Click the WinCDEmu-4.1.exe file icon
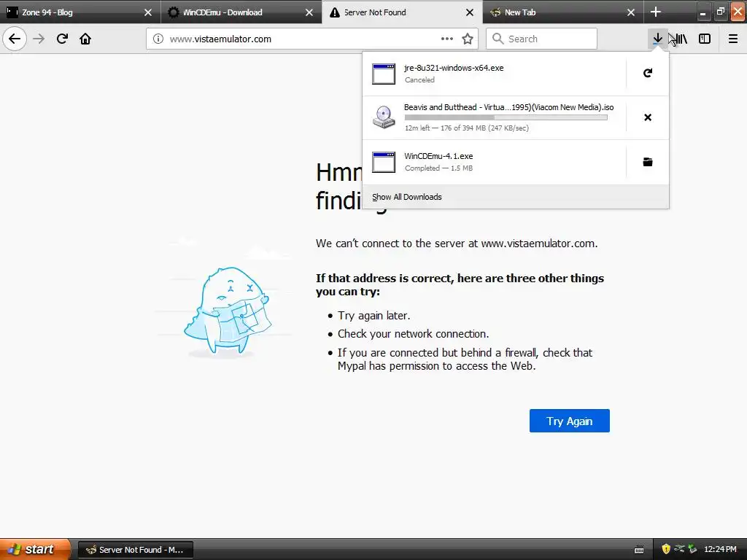This screenshot has height=560, width=747. pyautogui.click(x=384, y=162)
